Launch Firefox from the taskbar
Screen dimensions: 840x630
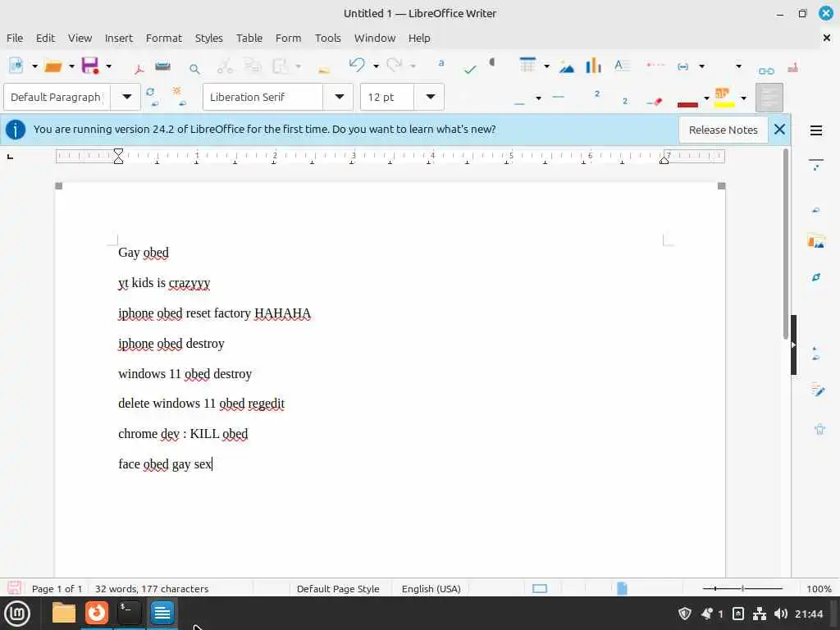97,612
